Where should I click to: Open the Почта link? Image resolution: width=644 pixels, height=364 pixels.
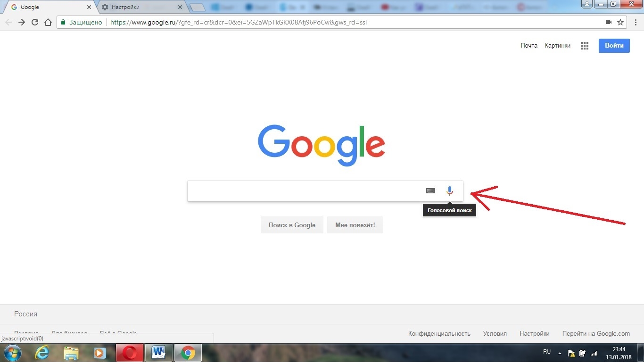click(x=529, y=45)
